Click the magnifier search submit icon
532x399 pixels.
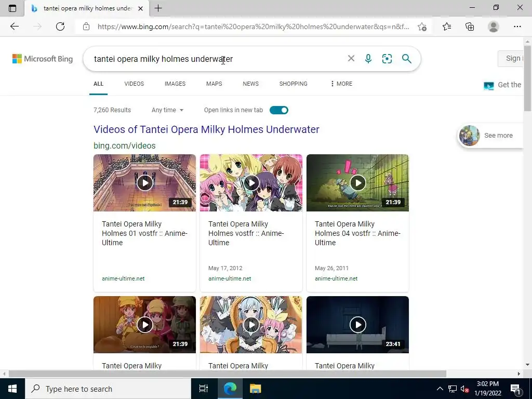406,59
